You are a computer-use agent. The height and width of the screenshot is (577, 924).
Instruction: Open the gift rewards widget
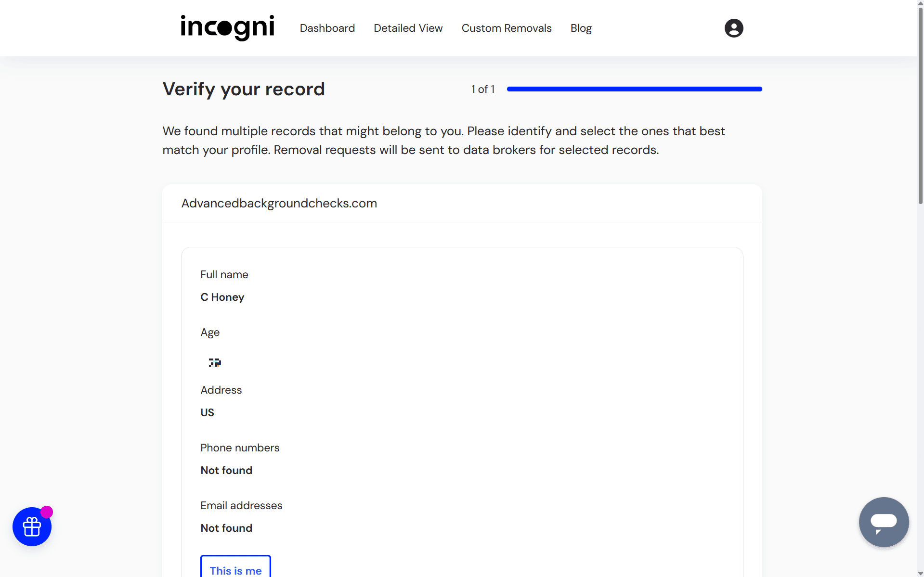tap(32, 526)
